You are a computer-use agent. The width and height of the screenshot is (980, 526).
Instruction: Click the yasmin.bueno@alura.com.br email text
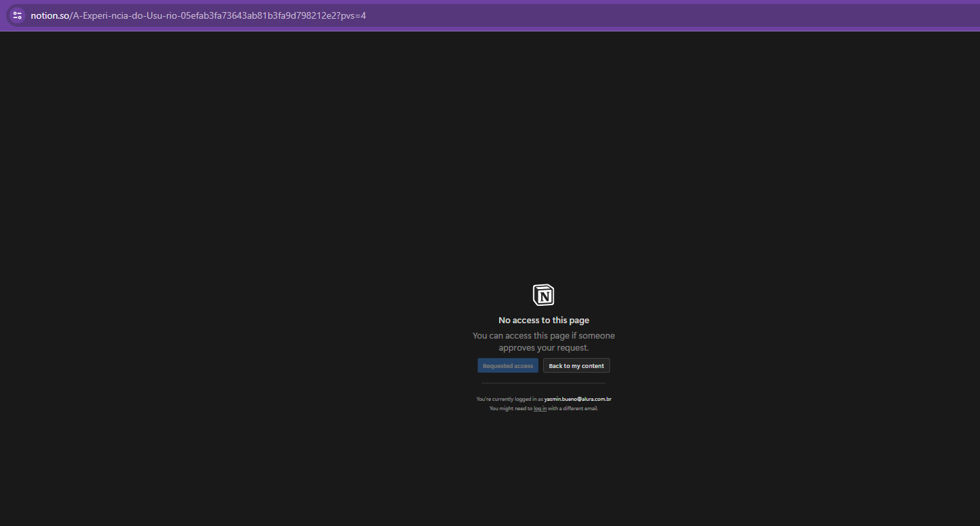pyautogui.click(x=578, y=399)
